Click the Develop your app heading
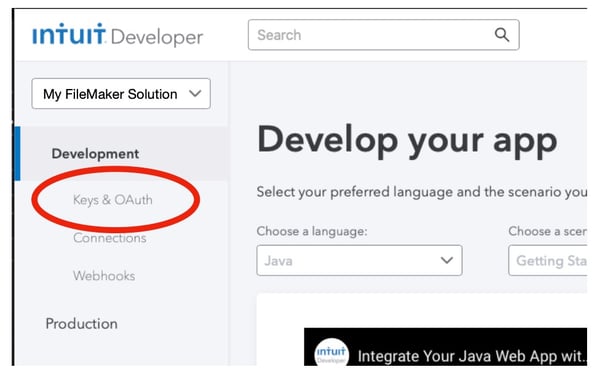Image resolution: width=600 pixels, height=375 pixels. click(x=407, y=141)
